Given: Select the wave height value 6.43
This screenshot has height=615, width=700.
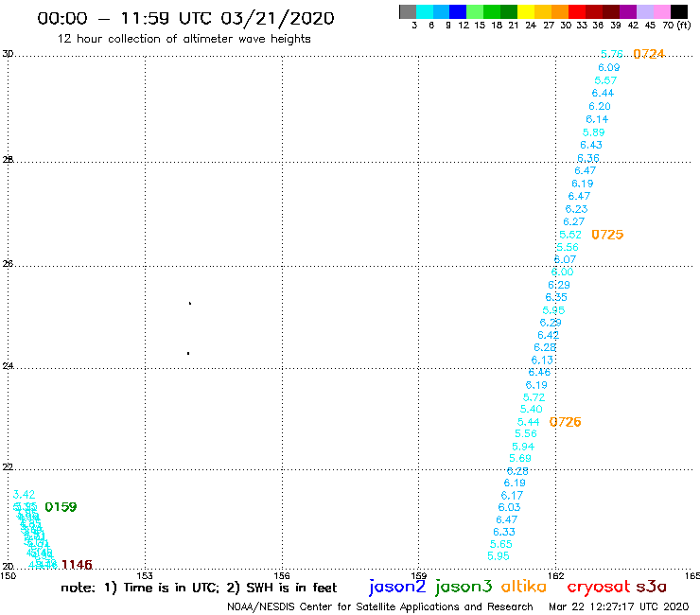Looking at the screenshot, I should coord(591,145).
